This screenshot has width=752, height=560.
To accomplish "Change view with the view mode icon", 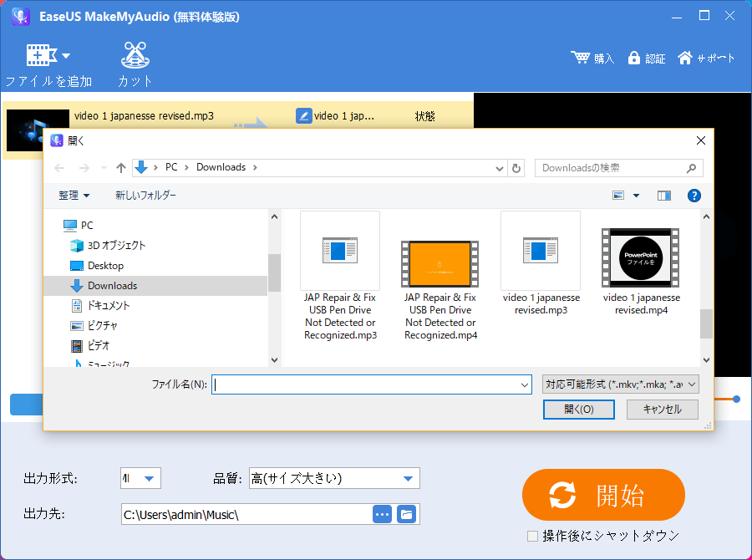I will (618, 196).
